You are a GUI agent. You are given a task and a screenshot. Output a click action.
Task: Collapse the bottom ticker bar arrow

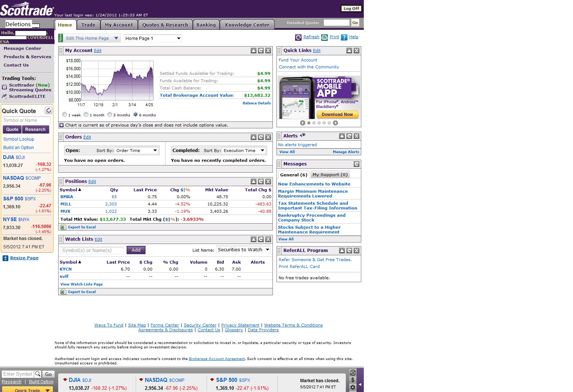(x=360, y=384)
